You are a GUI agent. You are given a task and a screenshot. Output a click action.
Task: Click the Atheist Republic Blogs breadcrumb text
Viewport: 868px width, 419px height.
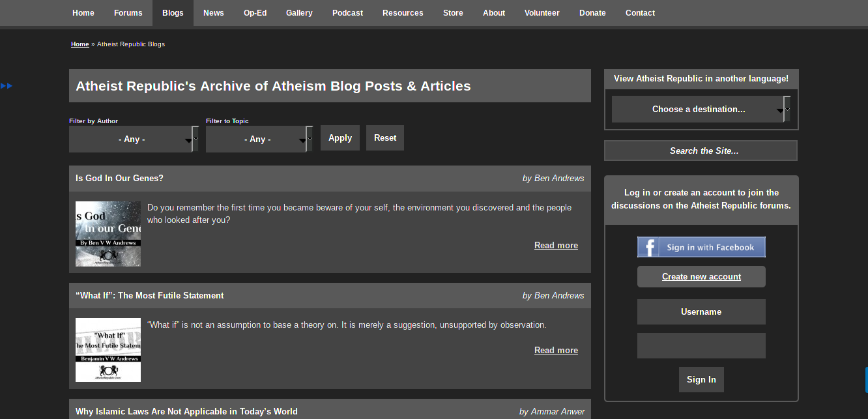131,44
